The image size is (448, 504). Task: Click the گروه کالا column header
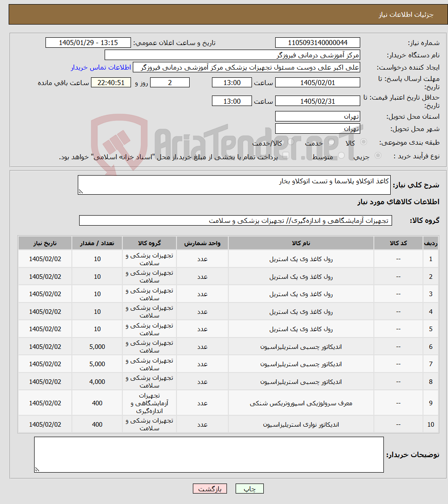150,243
